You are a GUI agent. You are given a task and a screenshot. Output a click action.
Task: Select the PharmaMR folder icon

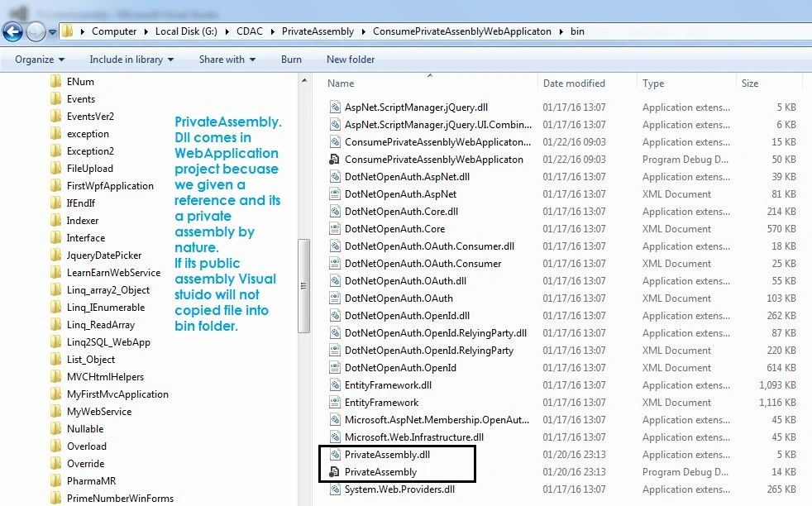56,481
